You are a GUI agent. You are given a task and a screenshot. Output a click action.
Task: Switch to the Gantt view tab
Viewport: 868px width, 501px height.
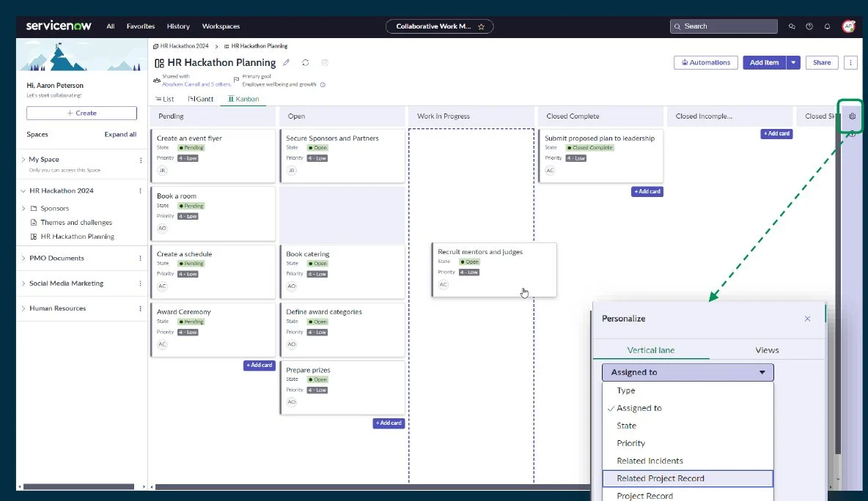tap(200, 99)
